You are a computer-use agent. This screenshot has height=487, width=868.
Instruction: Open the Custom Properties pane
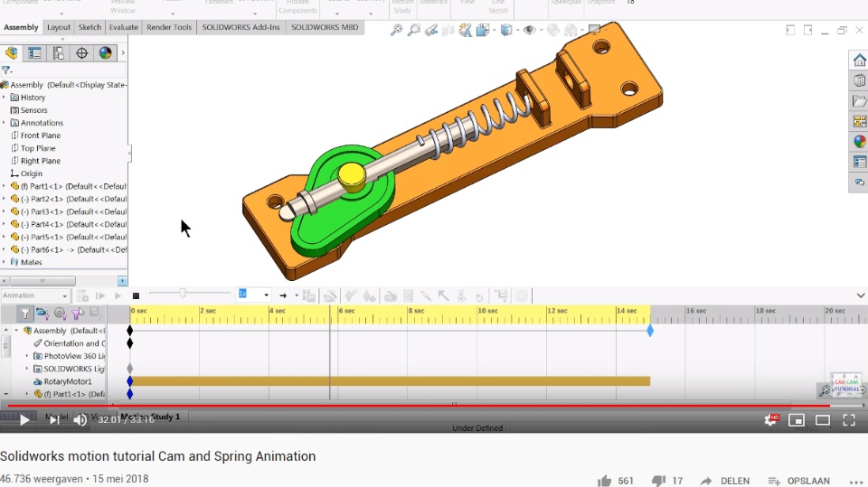tap(859, 162)
